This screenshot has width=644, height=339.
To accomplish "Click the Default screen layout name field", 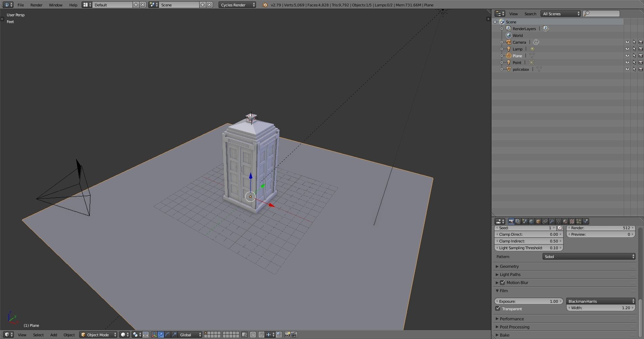I will point(112,5).
